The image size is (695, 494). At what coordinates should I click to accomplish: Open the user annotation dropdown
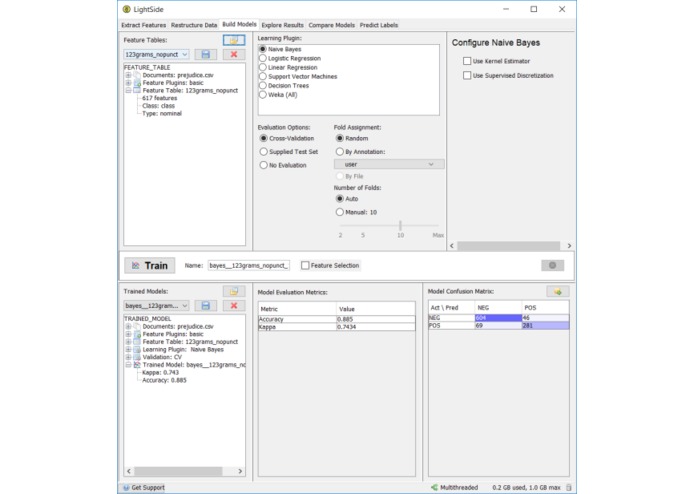(389, 164)
